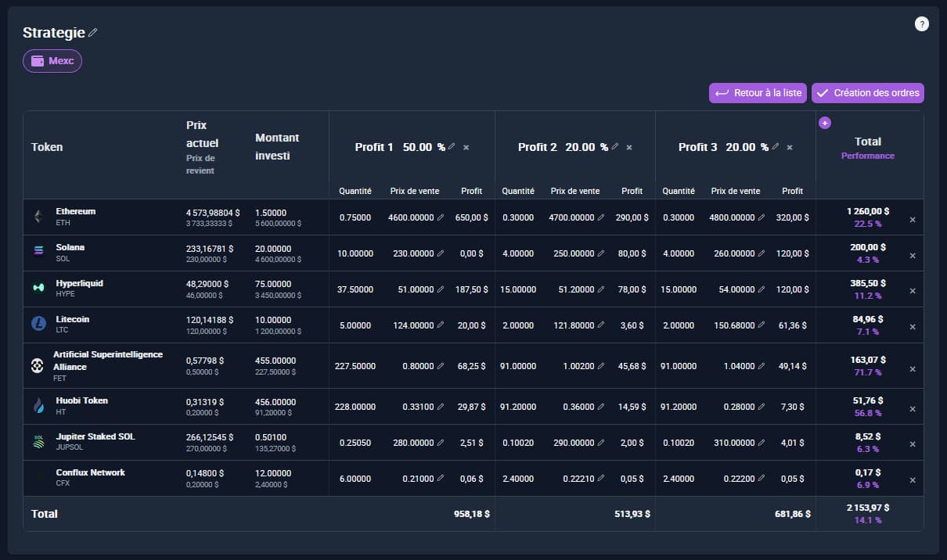Remove the Conflux Network row
Image resolution: width=947 pixels, height=560 pixels.
(x=913, y=480)
